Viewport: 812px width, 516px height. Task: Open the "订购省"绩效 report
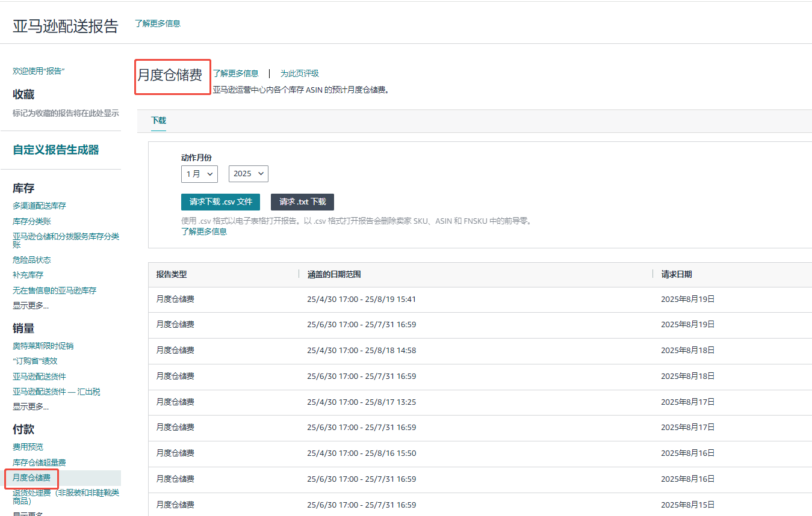pyautogui.click(x=35, y=361)
